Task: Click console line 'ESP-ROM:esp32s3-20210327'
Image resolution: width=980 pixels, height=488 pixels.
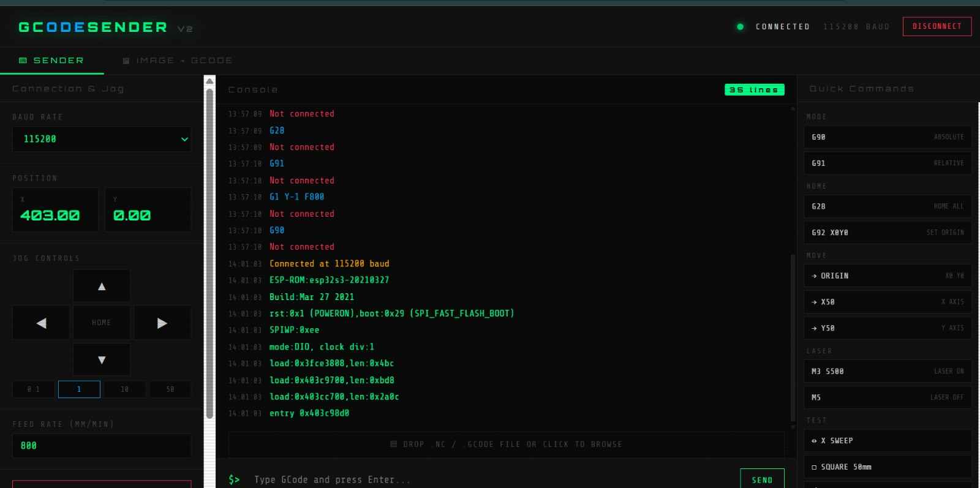Action: [x=329, y=280]
